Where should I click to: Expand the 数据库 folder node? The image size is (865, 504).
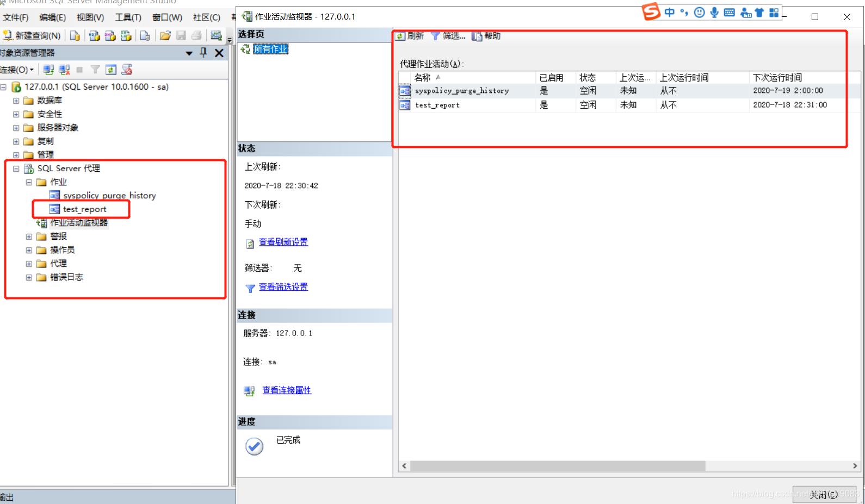16,101
